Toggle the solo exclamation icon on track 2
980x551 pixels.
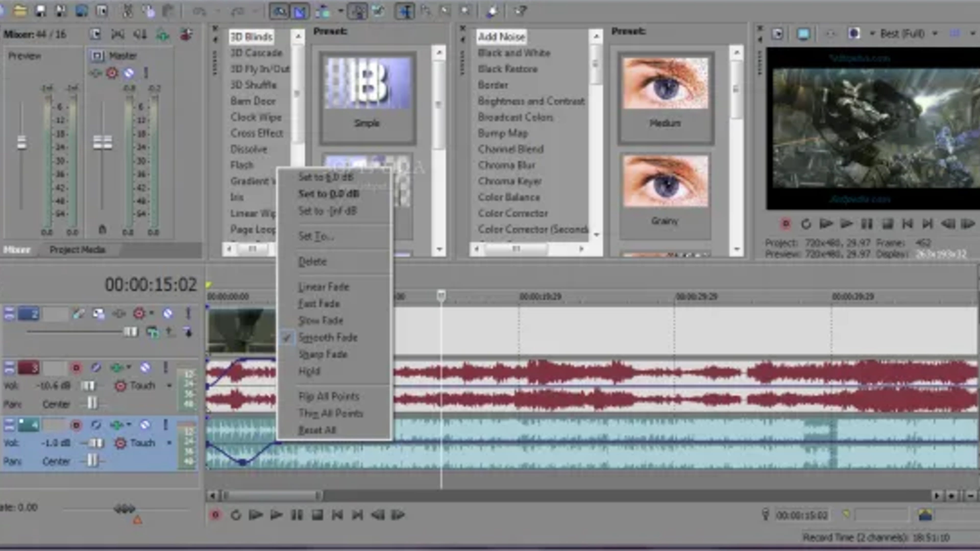(188, 313)
